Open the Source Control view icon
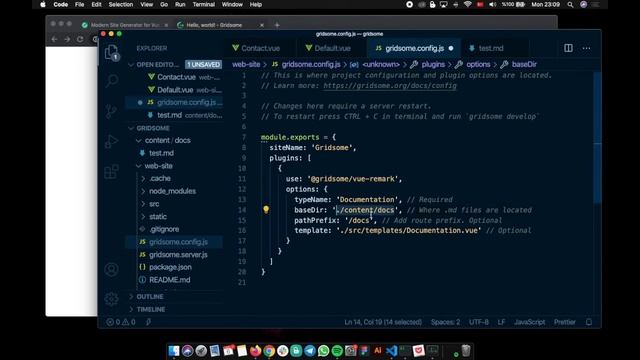Image resolution: width=640 pixels, height=360 pixels. tap(111, 111)
